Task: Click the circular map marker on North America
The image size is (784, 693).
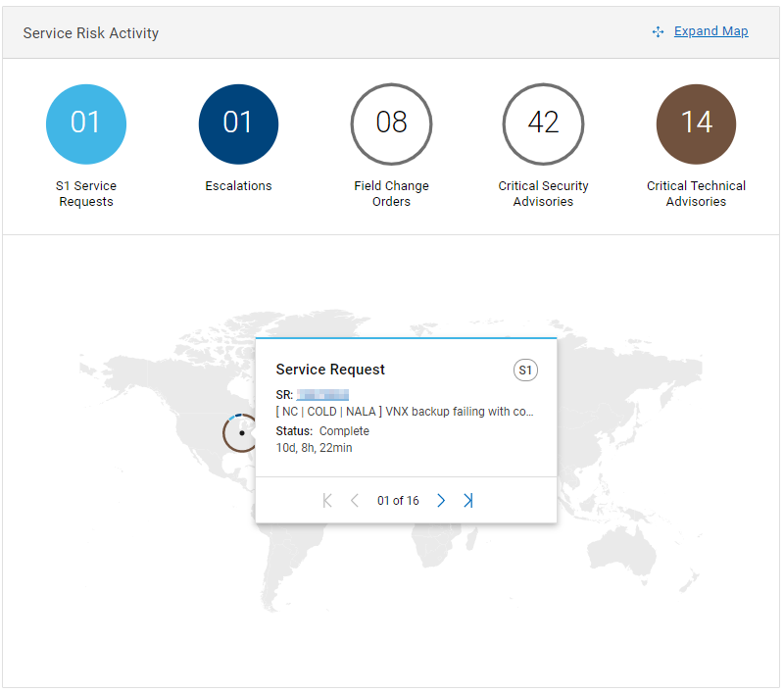Action: coord(241,432)
